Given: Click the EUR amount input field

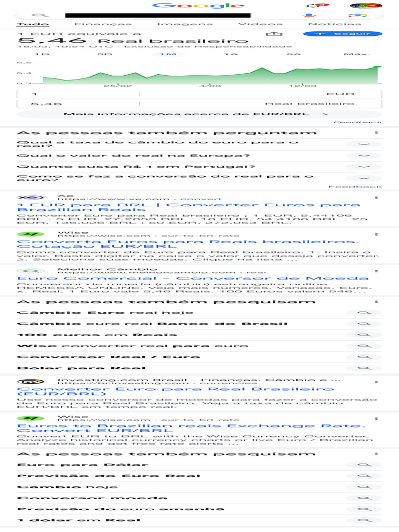Looking at the screenshot, I should 78,94.
